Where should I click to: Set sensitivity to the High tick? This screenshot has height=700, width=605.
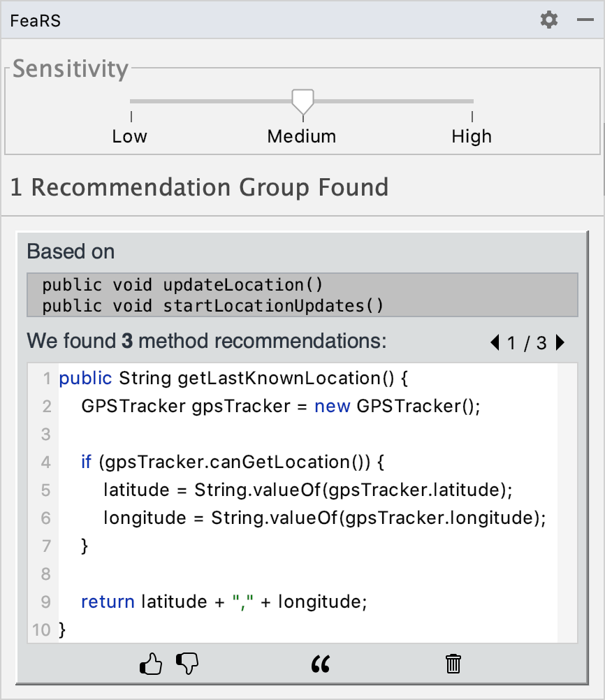point(472,116)
